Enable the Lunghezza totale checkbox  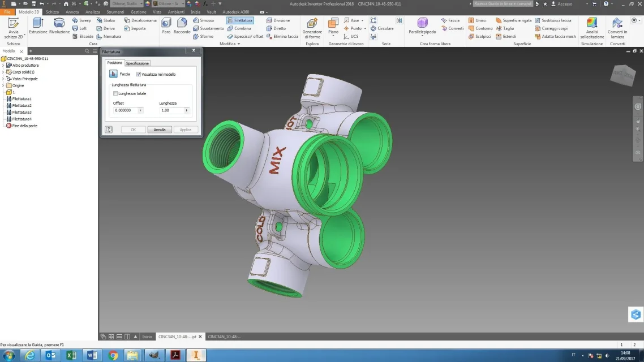tap(115, 93)
